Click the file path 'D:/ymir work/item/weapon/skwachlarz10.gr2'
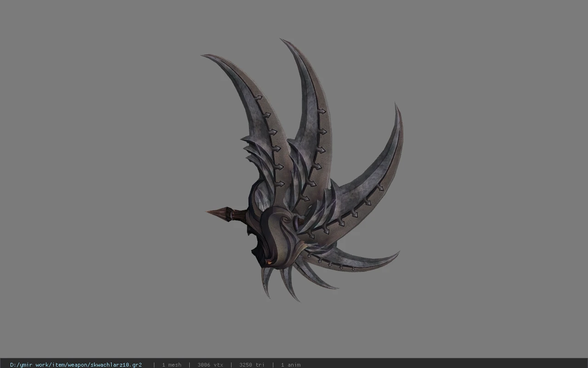Image resolution: width=588 pixels, height=368 pixels. pos(76,365)
